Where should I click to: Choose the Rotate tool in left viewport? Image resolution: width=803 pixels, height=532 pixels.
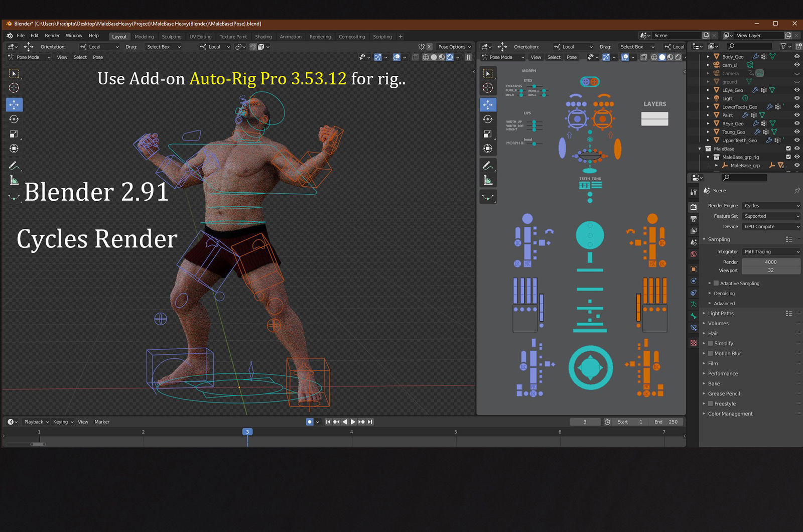[14, 119]
